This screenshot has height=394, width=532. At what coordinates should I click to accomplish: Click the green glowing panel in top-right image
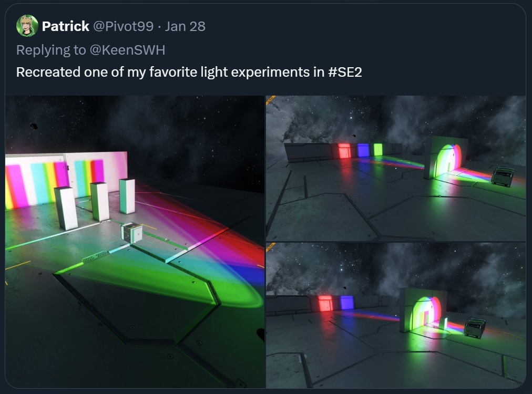(377, 150)
